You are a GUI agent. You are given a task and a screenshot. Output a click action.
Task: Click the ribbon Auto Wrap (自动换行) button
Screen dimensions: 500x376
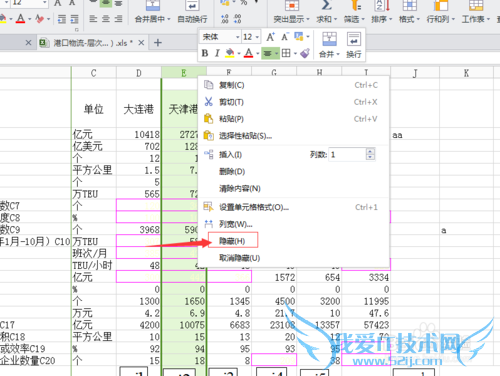pos(192,12)
